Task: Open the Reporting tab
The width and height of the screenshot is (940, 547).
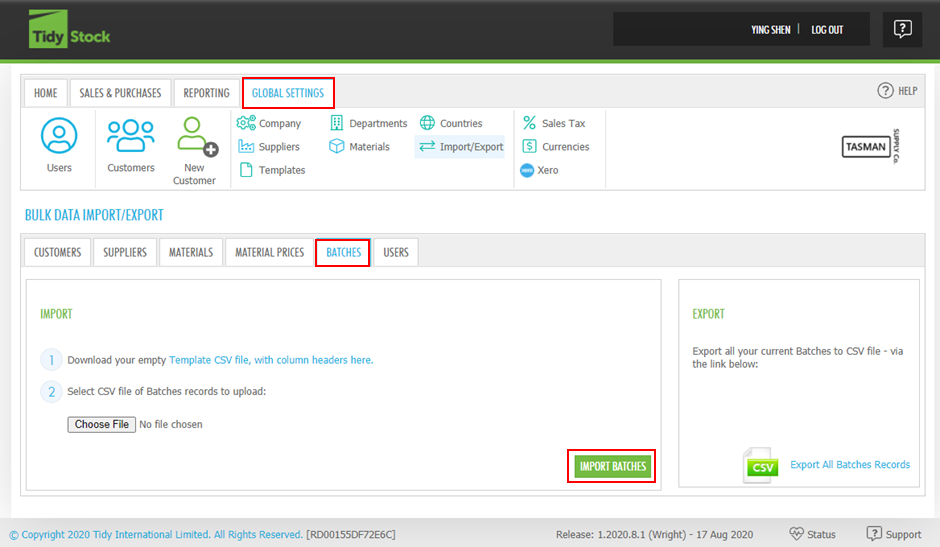Action: (206, 93)
